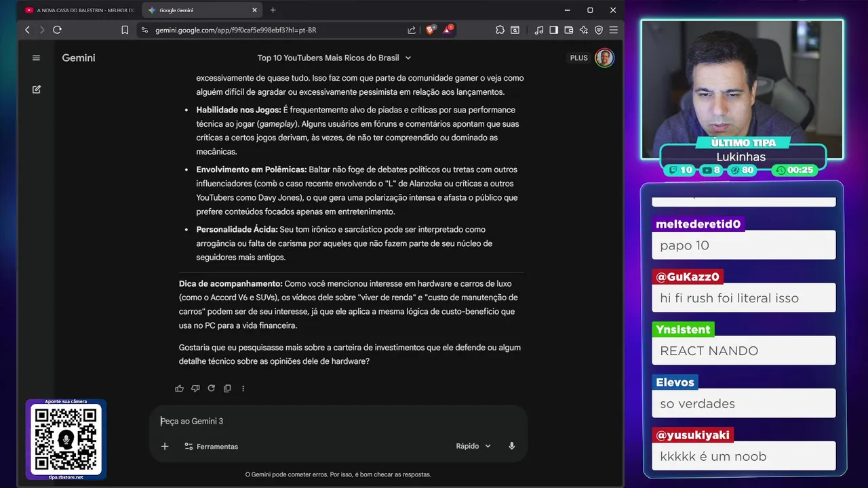Click chat message 'REACT NANDO'
This screenshot has width=868, height=488.
point(709,350)
